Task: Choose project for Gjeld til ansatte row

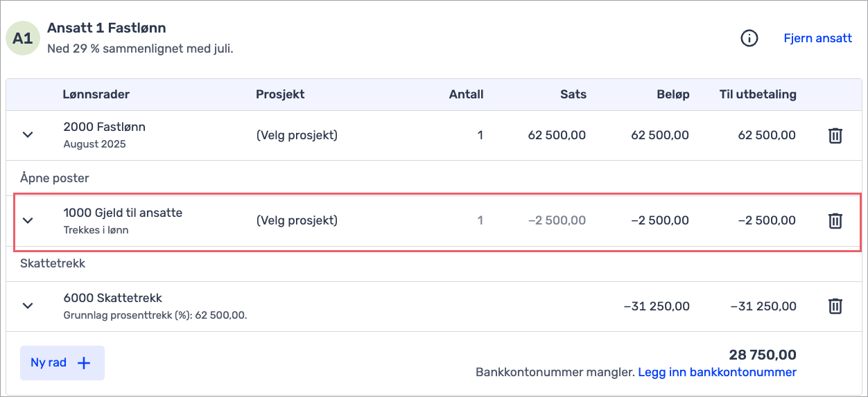Action: (297, 220)
